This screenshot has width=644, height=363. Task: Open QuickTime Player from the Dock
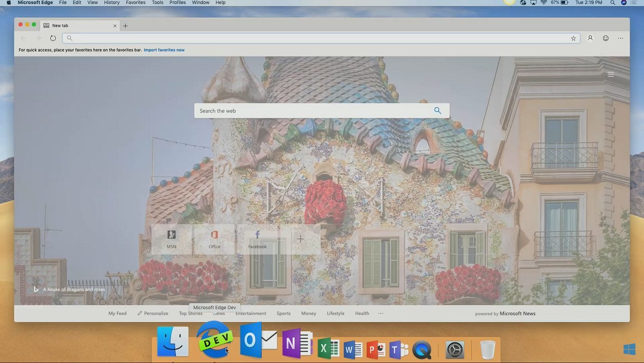[x=422, y=350]
